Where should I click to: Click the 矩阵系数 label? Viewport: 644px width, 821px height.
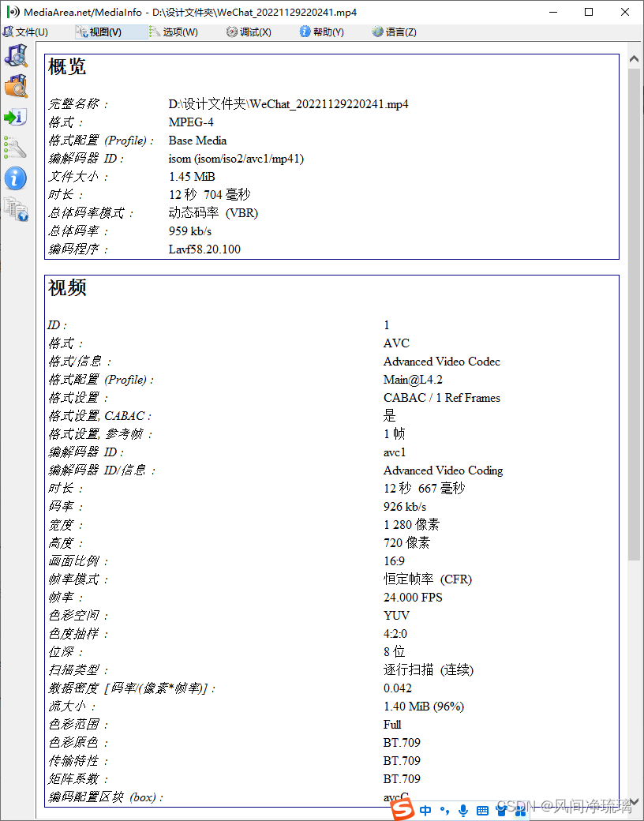tap(78, 778)
